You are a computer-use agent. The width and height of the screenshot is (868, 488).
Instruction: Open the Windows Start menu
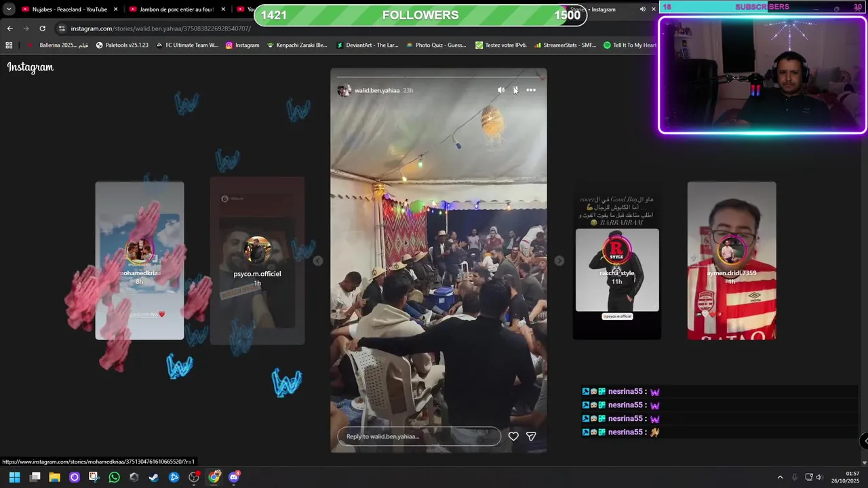pyautogui.click(x=15, y=477)
